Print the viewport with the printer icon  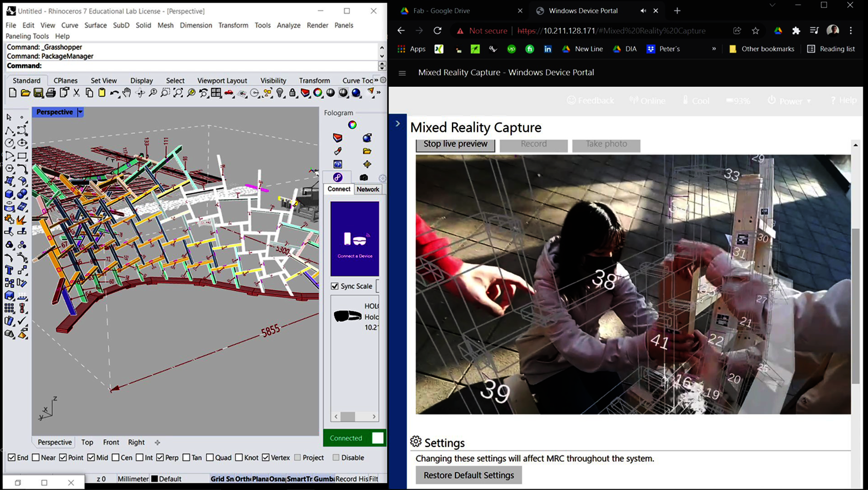point(51,93)
